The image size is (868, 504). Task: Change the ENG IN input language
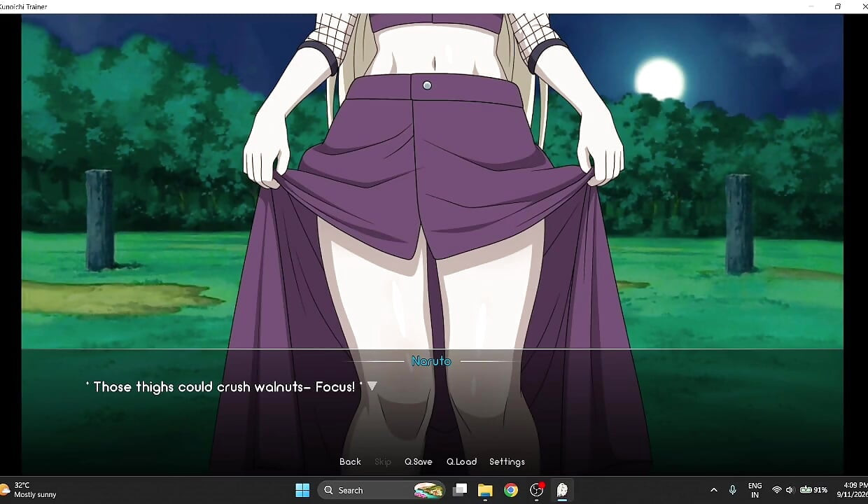point(755,490)
